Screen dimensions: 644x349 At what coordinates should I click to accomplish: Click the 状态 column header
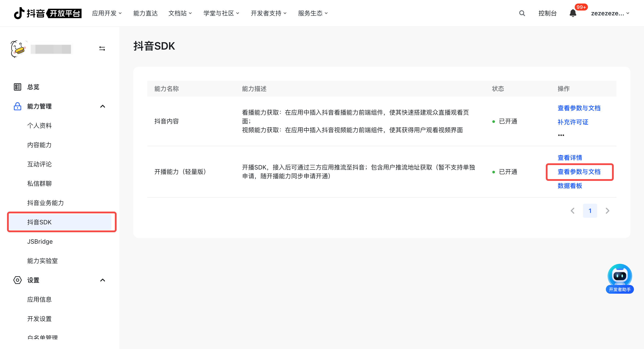click(498, 89)
